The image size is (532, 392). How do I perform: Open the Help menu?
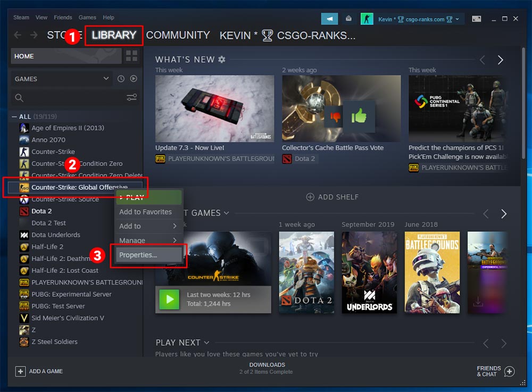coord(108,18)
